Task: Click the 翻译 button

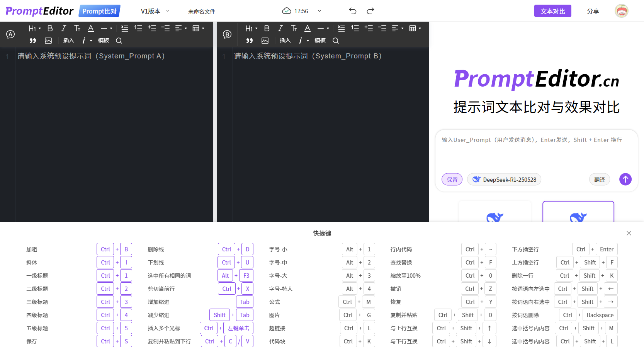Action: [x=599, y=179]
